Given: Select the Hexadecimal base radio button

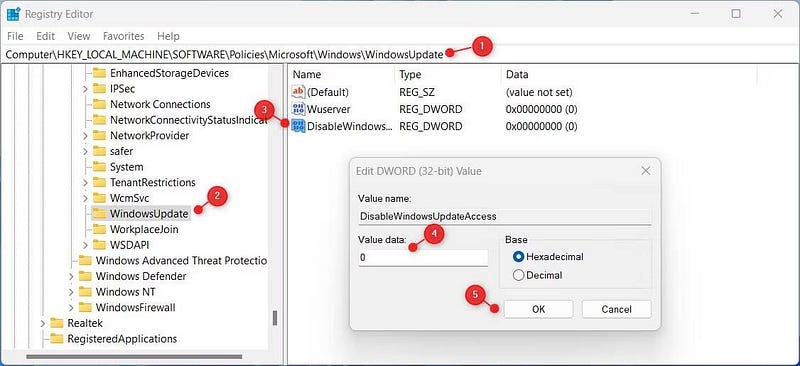Looking at the screenshot, I should click(x=519, y=257).
